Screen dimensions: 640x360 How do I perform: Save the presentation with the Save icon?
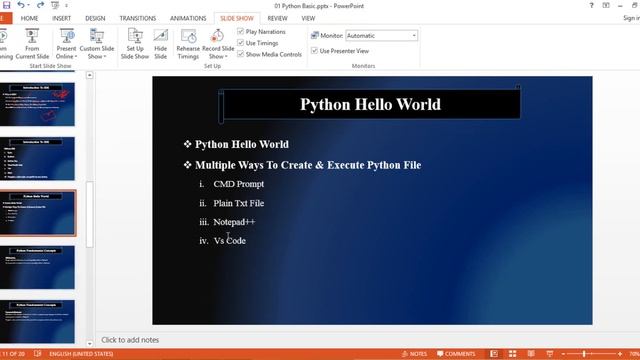pyautogui.click(x=6, y=5)
